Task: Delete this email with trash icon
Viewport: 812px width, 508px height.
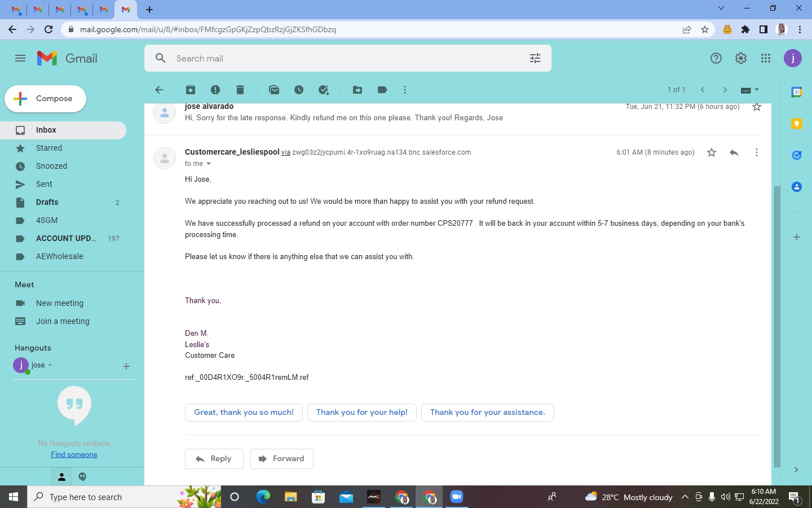Action: pyautogui.click(x=240, y=90)
